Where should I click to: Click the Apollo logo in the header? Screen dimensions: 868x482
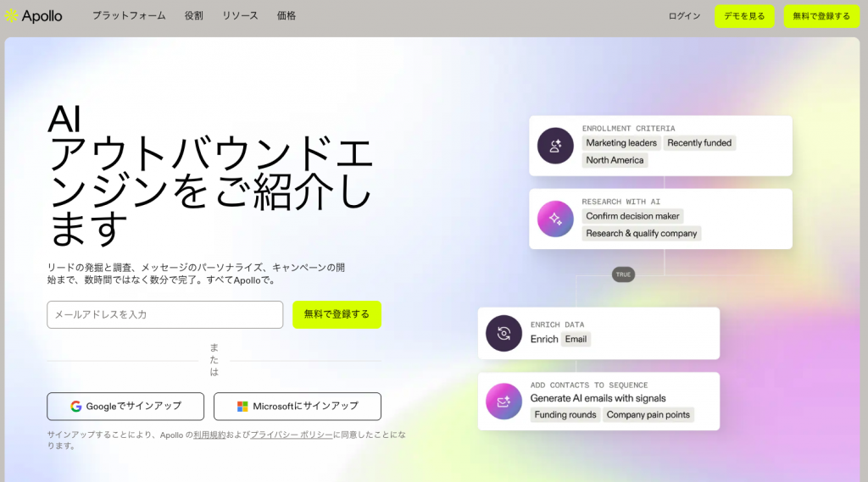[x=34, y=16]
